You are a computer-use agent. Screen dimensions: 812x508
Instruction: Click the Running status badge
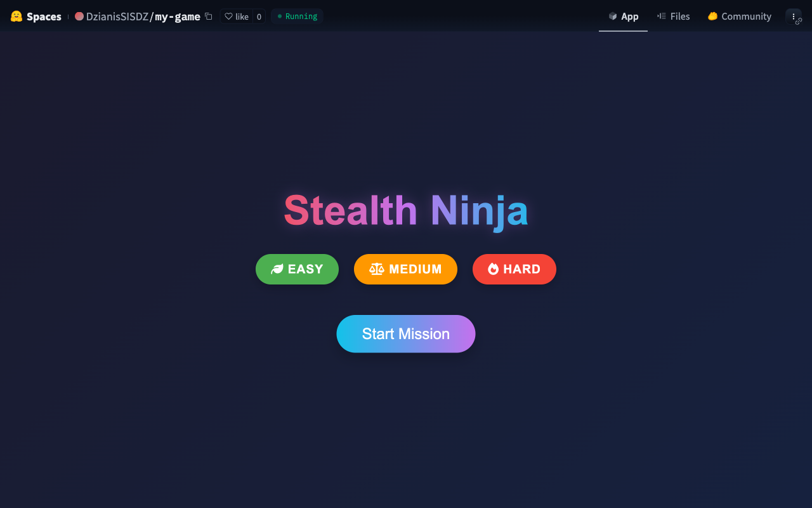point(297,17)
